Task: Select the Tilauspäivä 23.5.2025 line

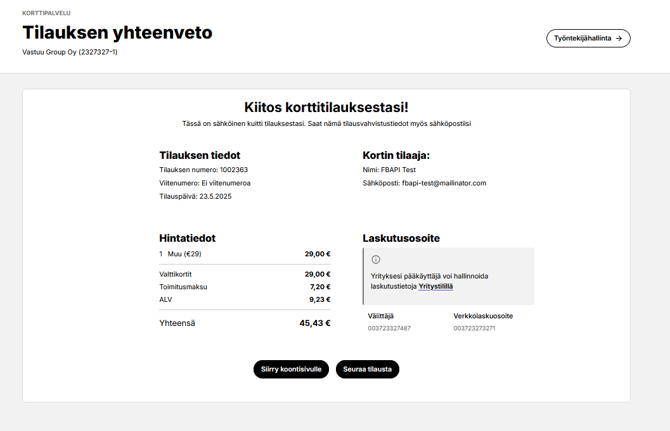Action: pos(195,196)
